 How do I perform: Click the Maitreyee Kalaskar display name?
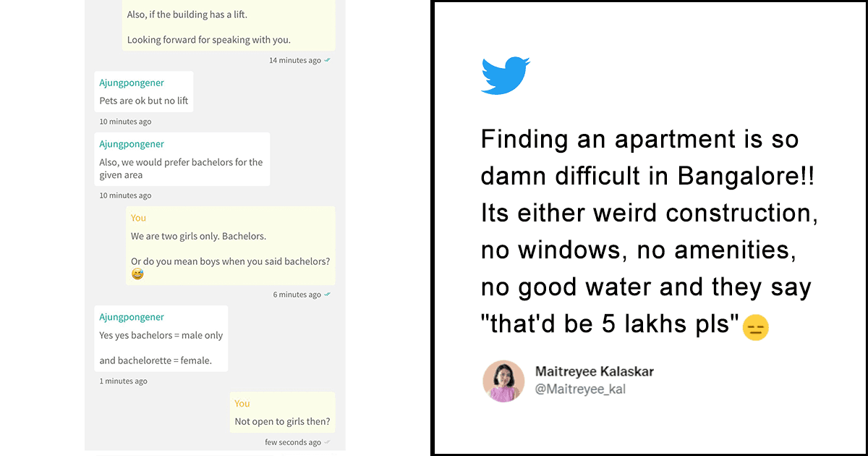[594, 371]
